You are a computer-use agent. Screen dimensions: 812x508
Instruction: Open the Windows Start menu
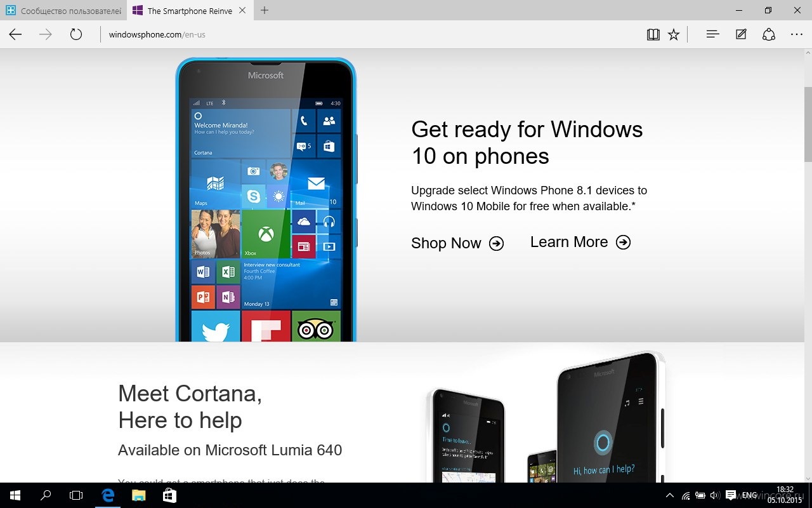[x=15, y=495]
